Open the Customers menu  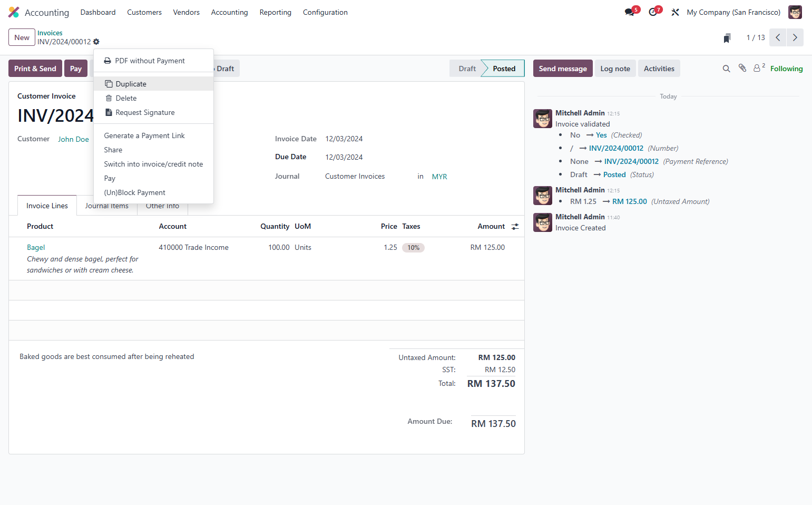coord(144,12)
